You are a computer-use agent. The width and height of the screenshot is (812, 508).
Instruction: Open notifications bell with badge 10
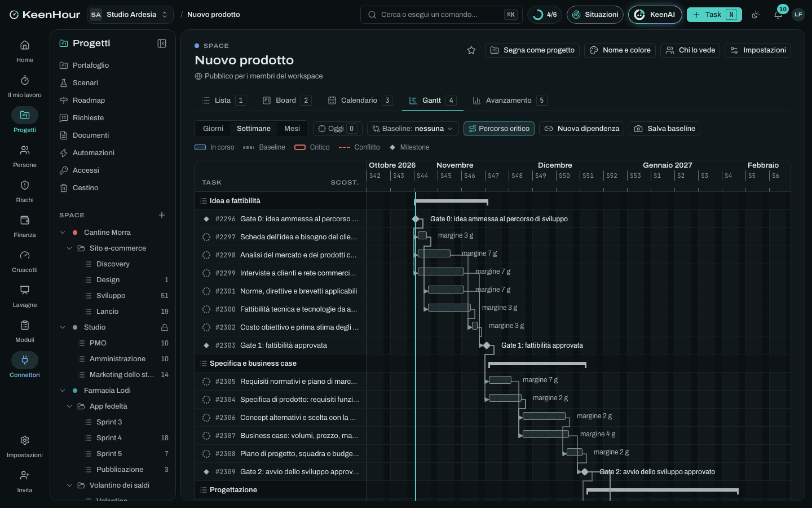point(778,15)
